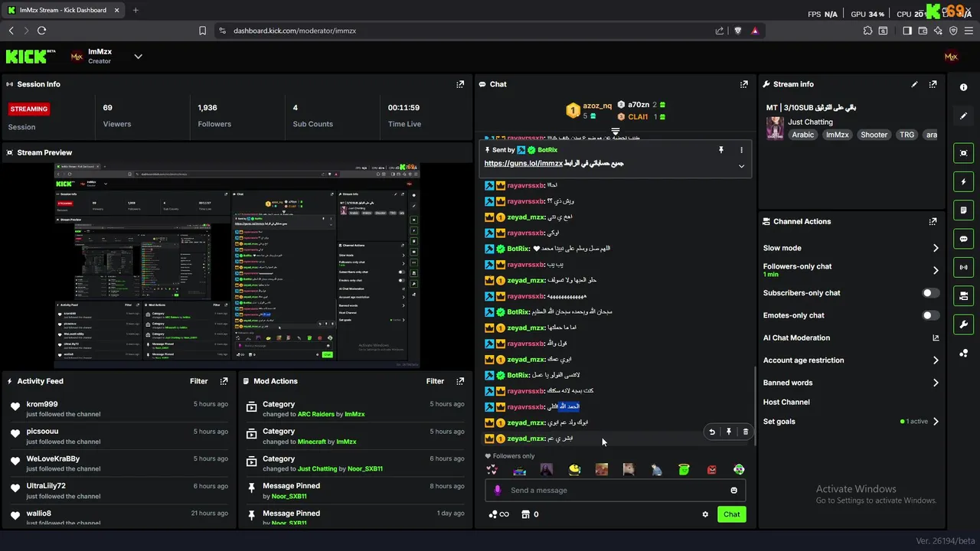980x551 pixels.
Task: Open a new browser tab
Action: pyautogui.click(x=136, y=10)
